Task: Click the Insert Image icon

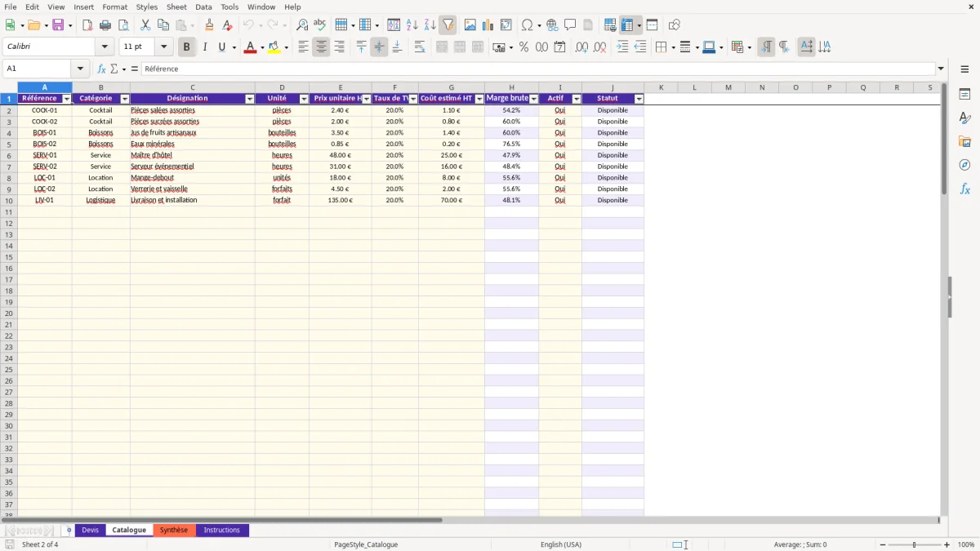Action: (470, 25)
